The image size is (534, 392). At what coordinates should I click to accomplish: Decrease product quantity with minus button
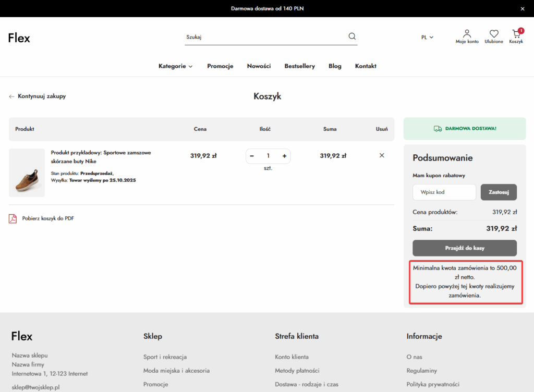[x=252, y=156]
